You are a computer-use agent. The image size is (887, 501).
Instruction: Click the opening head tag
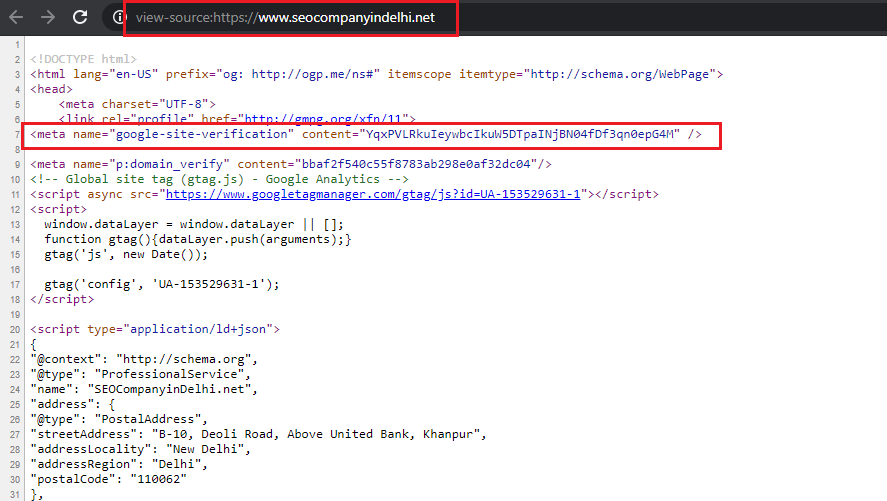click(51, 89)
